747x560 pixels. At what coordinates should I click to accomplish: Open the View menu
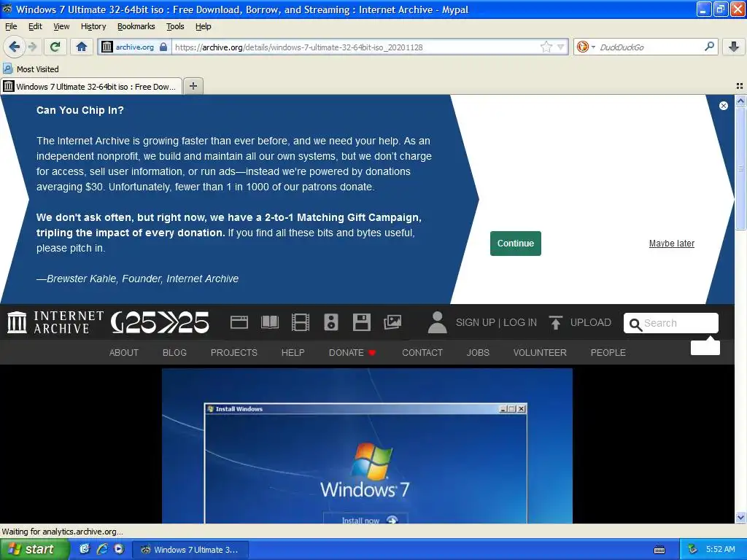click(61, 26)
